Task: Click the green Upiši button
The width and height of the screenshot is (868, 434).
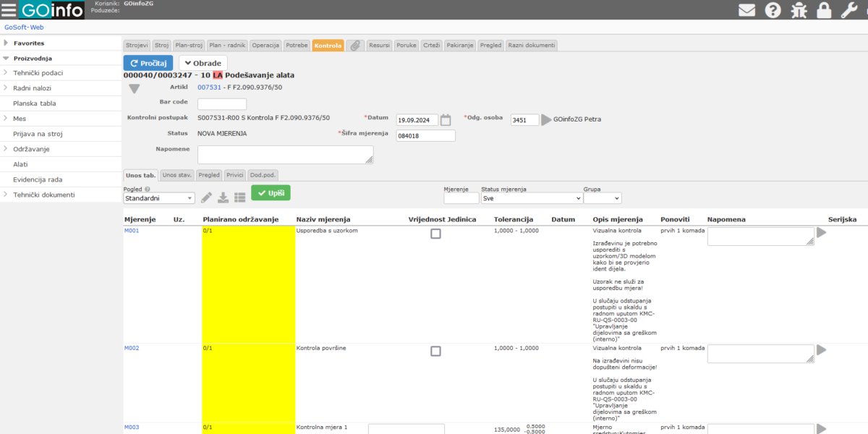Action: pos(271,193)
